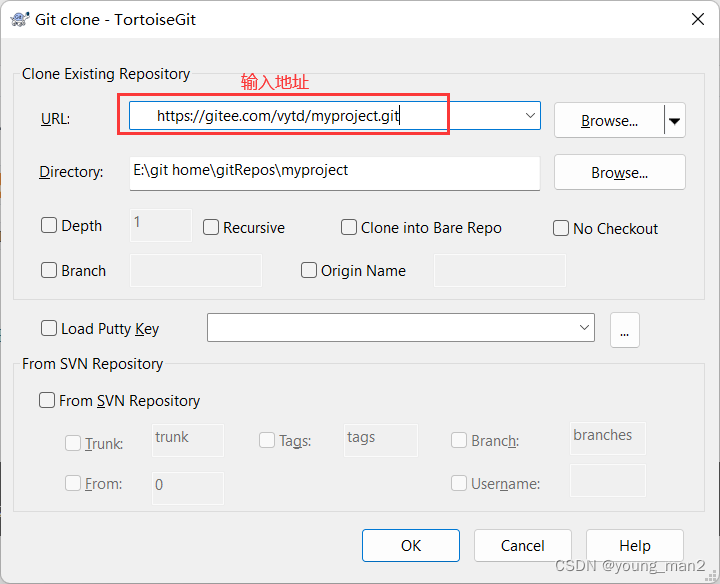Expand the URL history dropdown

tap(530, 115)
